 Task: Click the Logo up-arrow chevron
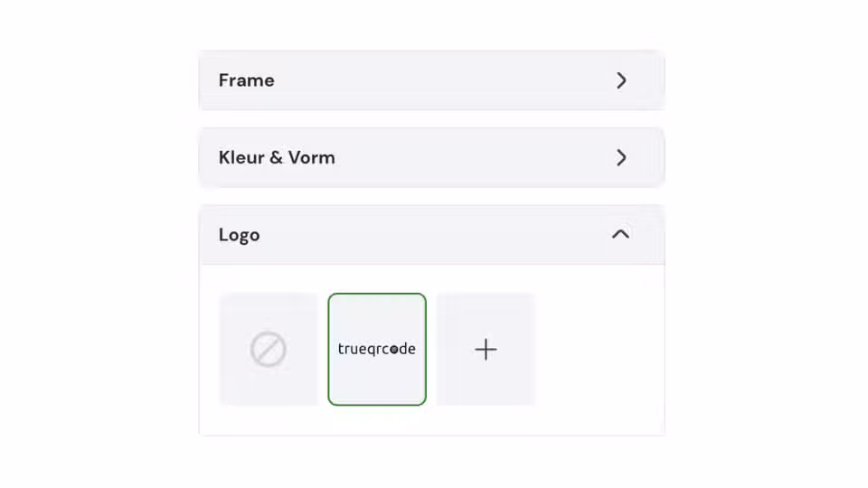pos(620,235)
